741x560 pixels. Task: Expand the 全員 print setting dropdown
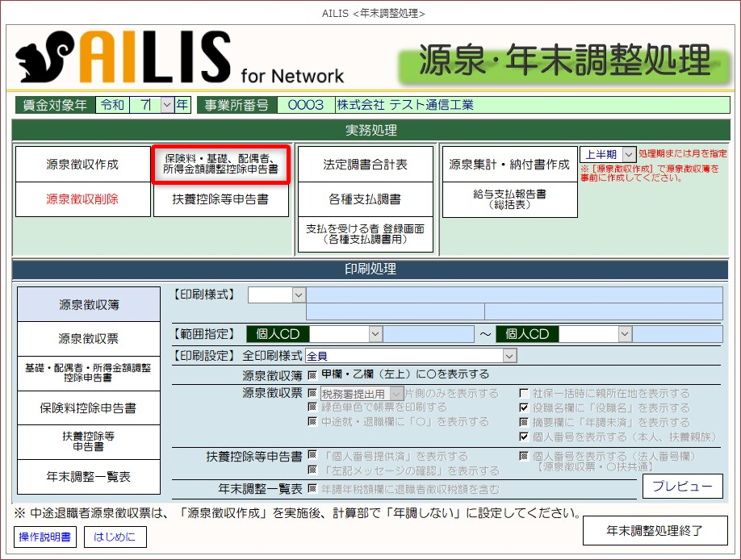(509, 356)
